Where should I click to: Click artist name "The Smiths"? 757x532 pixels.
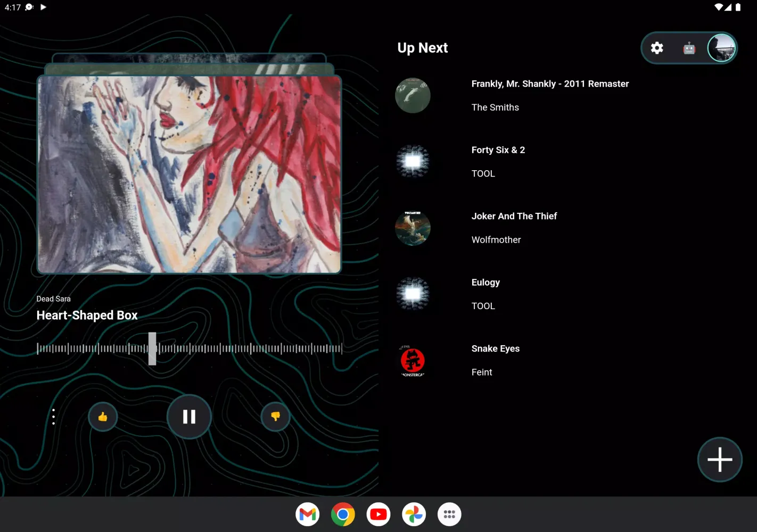[495, 107]
